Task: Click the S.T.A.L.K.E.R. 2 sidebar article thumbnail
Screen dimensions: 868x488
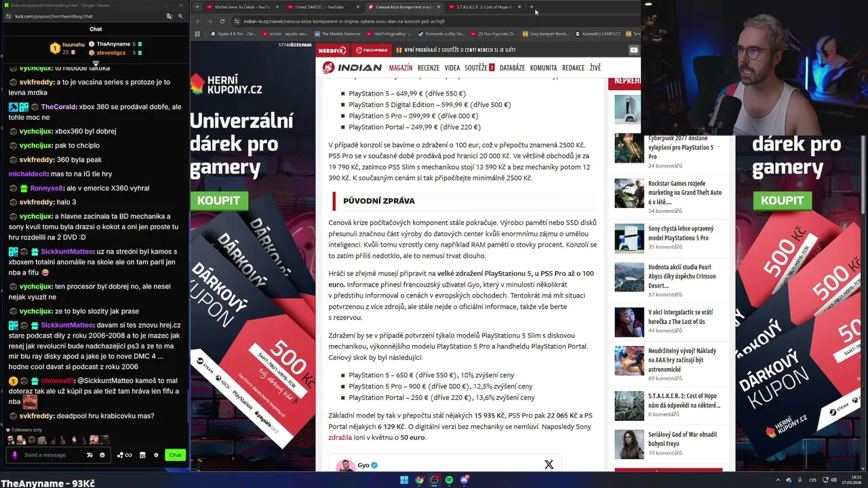Action: (x=629, y=406)
